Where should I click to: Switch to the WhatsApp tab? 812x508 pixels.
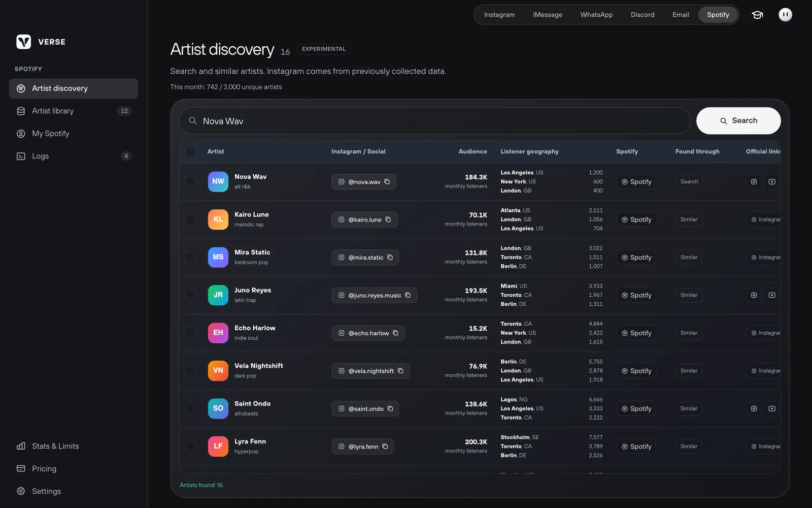596,15
